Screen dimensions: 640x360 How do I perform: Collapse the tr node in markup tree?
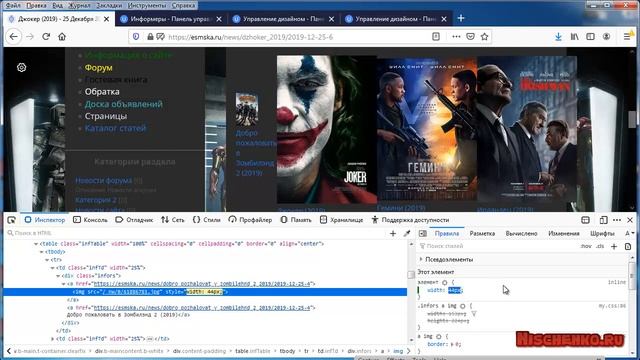(x=47, y=260)
